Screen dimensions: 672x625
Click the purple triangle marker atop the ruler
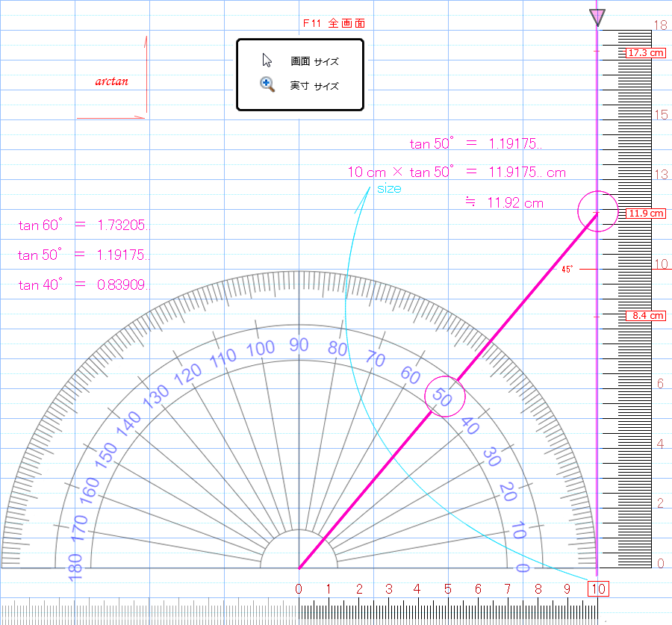(x=597, y=16)
